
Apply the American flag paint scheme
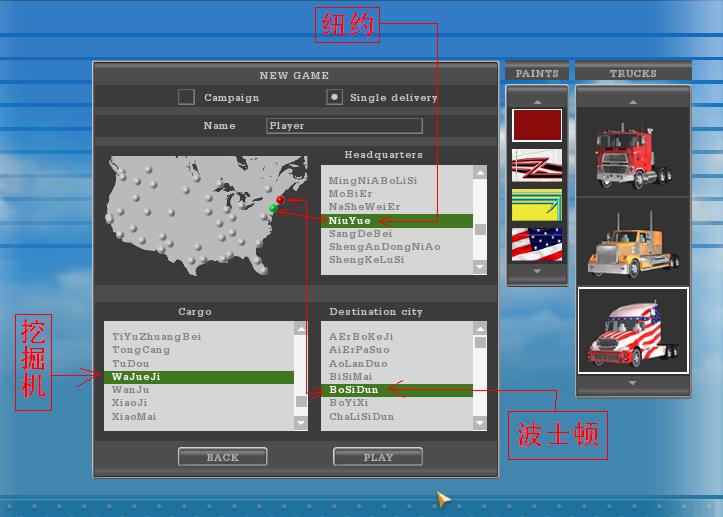click(x=537, y=244)
